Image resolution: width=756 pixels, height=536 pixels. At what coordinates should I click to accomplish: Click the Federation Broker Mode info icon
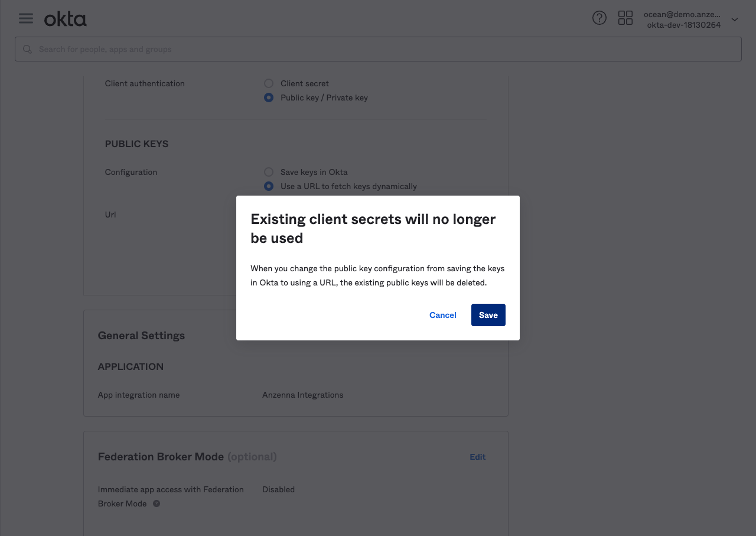(x=157, y=504)
